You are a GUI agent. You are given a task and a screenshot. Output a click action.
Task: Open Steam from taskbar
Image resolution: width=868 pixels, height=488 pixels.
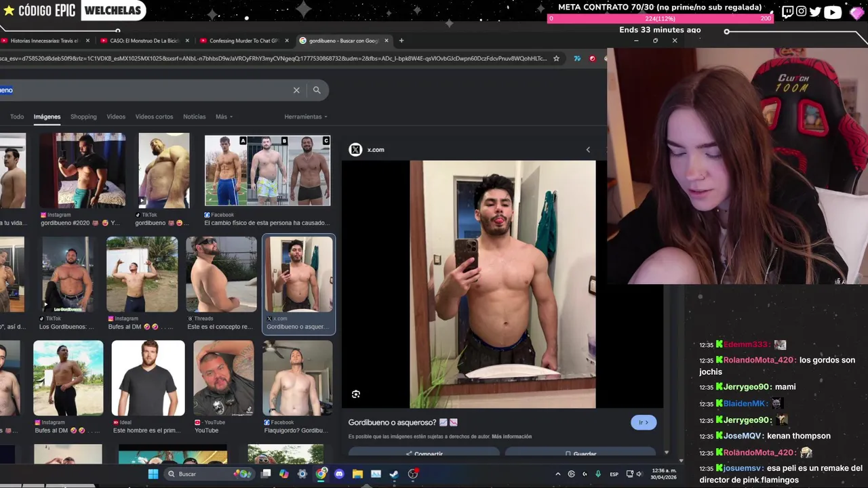point(394,474)
